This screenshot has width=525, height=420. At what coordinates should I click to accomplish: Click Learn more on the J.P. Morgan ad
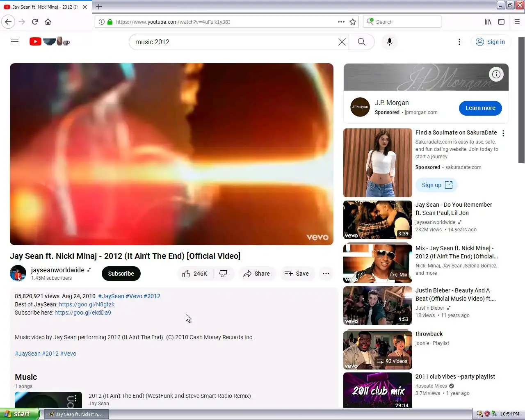480,108
